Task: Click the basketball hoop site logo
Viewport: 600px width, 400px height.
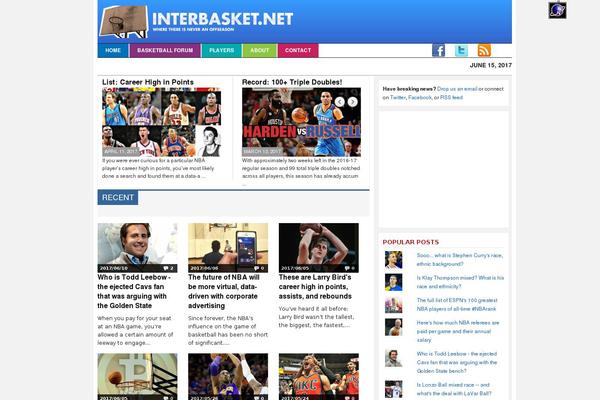Action: 124,21
